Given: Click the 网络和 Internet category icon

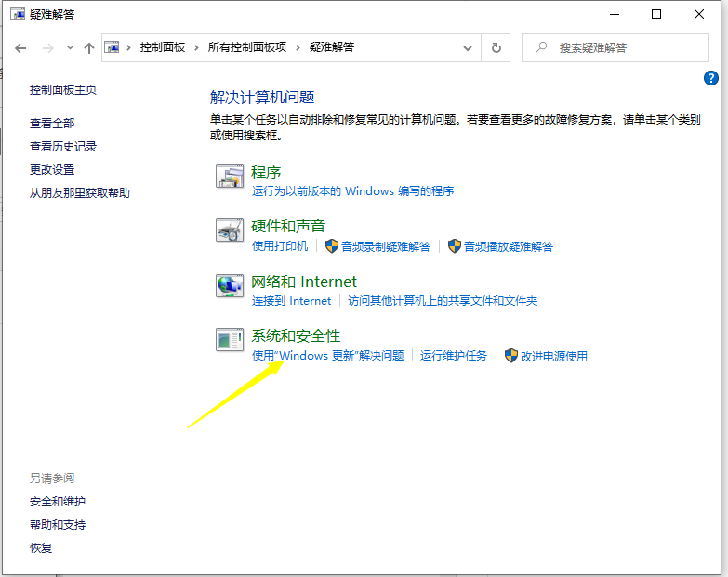Looking at the screenshot, I should [230, 285].
